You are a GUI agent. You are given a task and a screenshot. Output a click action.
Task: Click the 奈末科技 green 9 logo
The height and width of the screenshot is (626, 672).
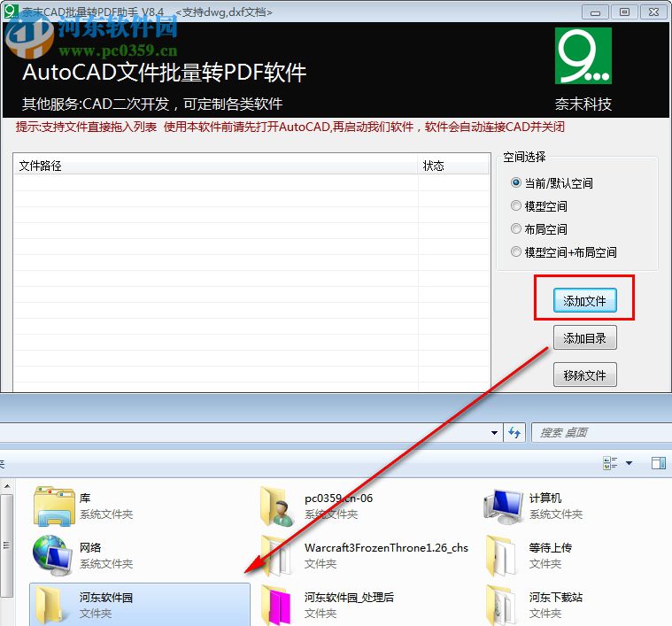pos(583,56)
